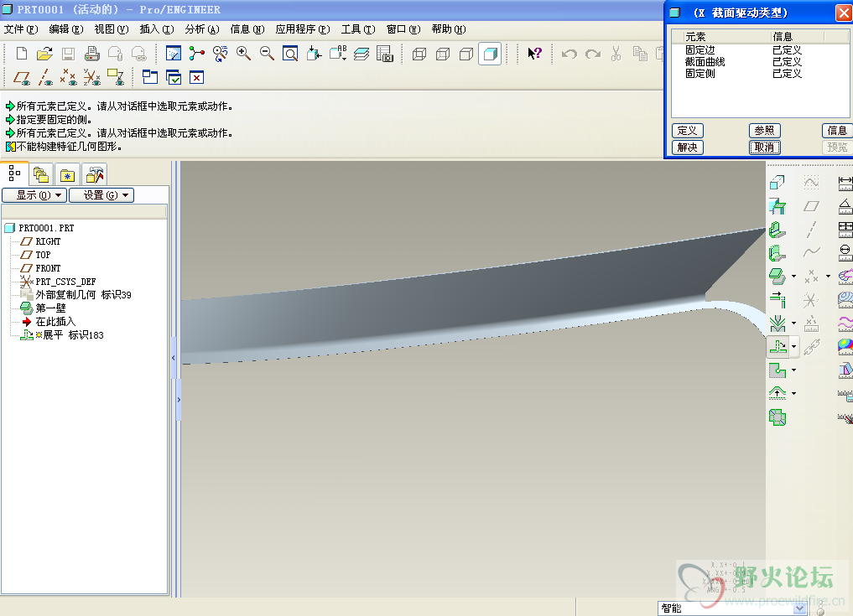The image size is (853, 616).
Task: Refit model to screen
Action: tap(290, 54)
